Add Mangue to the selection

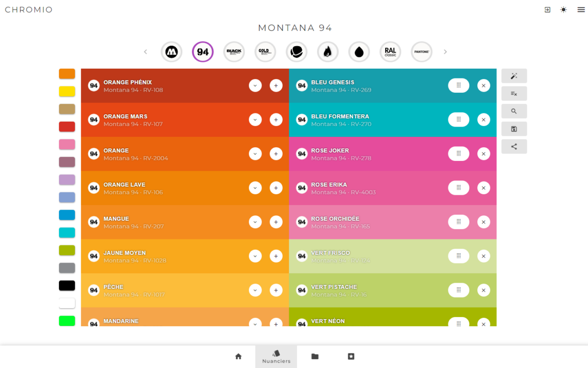coord(276,222)
